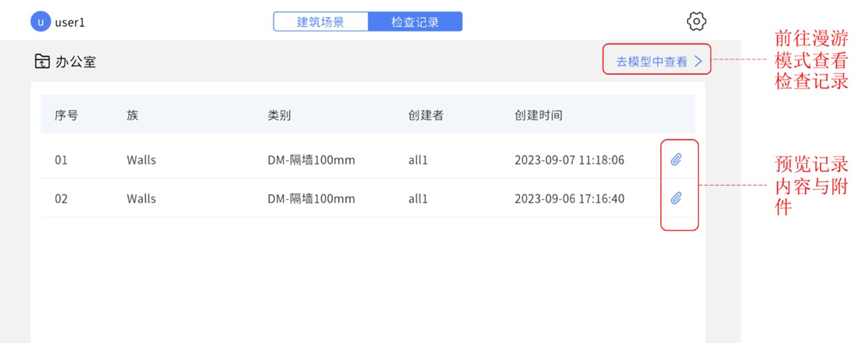Image resolution: width=868 pixels, height=343 pixels.
Task: Open the settings gear icon
Action: click(x=697, y=21)
